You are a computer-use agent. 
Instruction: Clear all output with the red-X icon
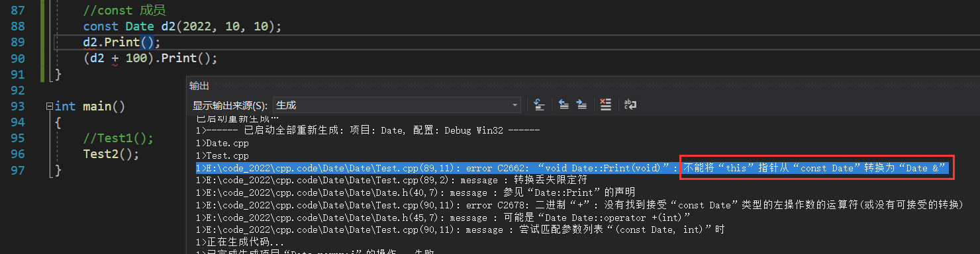605,105
